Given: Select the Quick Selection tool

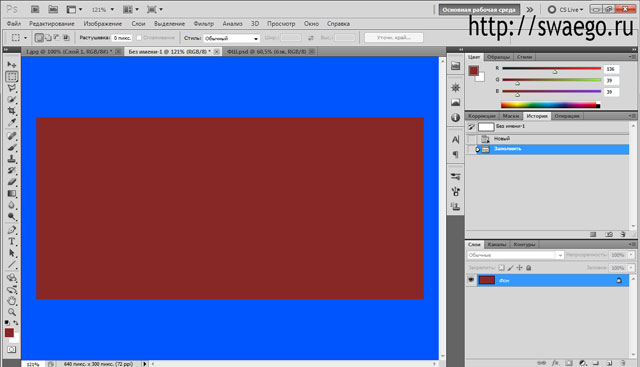Looking at the screenshot, I should tap(11, 99).
